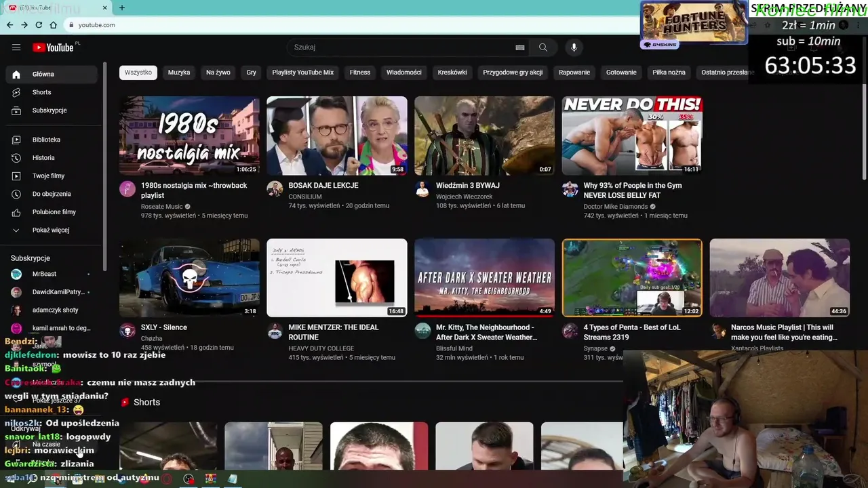Select the Fitness filter chip

point(360,73)
